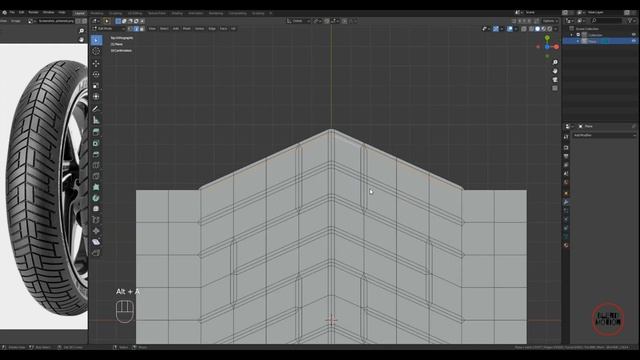Image resolution: width=640 pixels, height=360 pixels.
Task: Select the Edge Slide tool
Action: (96, 220)
